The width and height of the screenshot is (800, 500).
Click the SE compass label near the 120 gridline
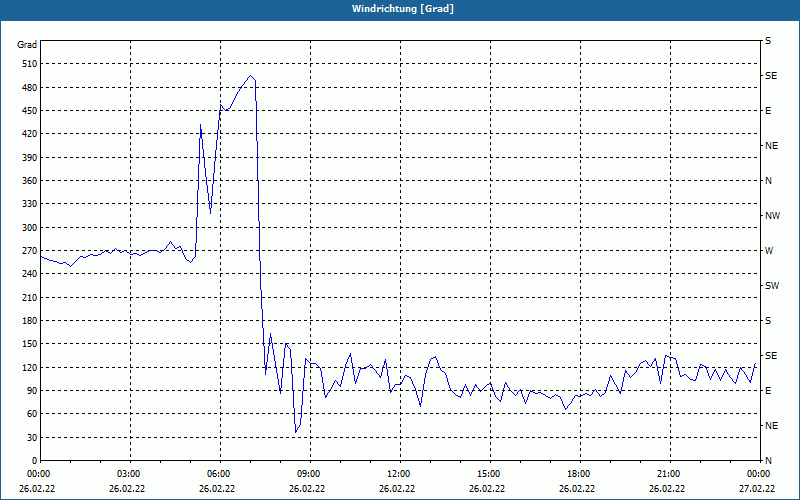771,356
